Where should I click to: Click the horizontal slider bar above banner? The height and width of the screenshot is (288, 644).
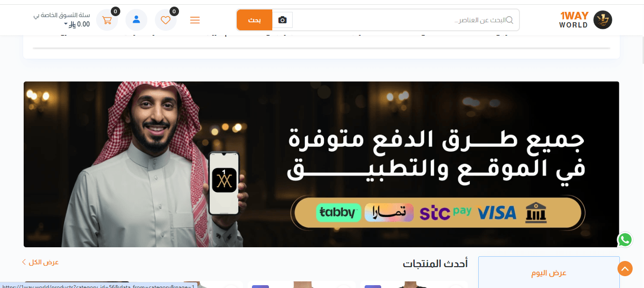(x=322, y=48)
